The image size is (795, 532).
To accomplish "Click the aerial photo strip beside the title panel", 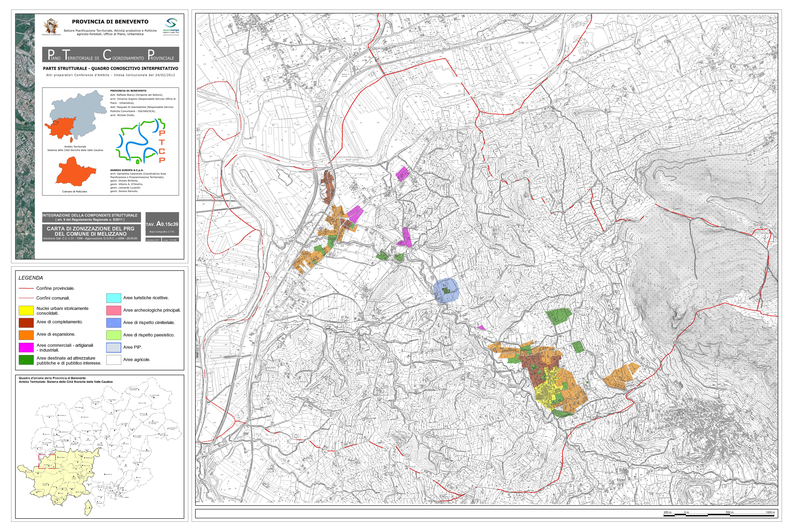I will pyautogui.click(x=25, y=136).
